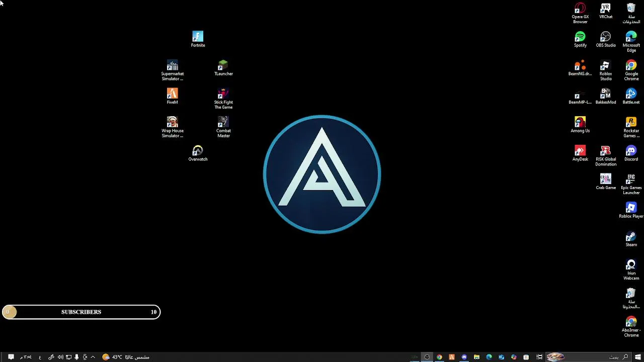Open the Abo3mer Chrome profile shortcut

click(631, 327)
